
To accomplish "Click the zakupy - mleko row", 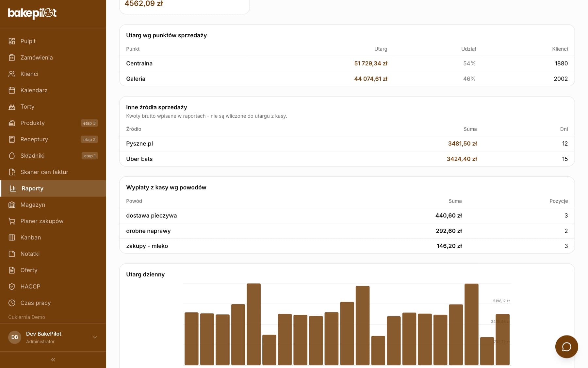I will coord(347,246).
